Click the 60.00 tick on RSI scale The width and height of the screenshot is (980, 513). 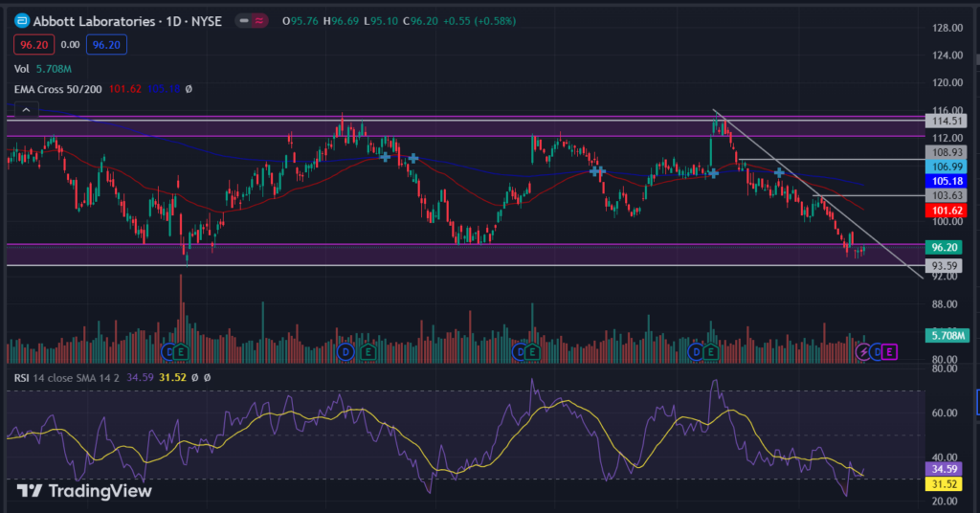[944, 413]
